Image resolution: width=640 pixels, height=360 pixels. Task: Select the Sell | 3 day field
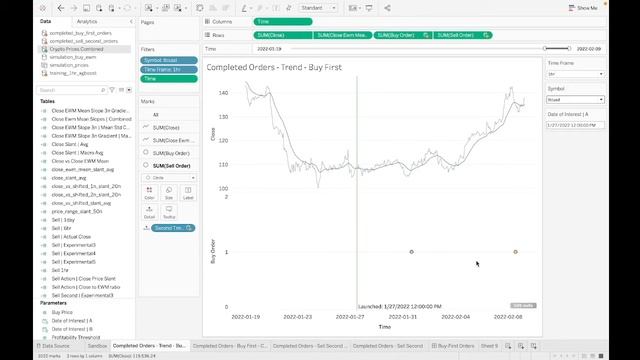(x=63, y=220)
